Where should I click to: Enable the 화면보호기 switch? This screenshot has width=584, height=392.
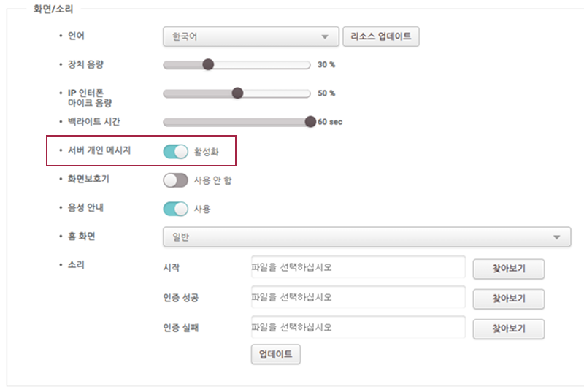point(175,180)
